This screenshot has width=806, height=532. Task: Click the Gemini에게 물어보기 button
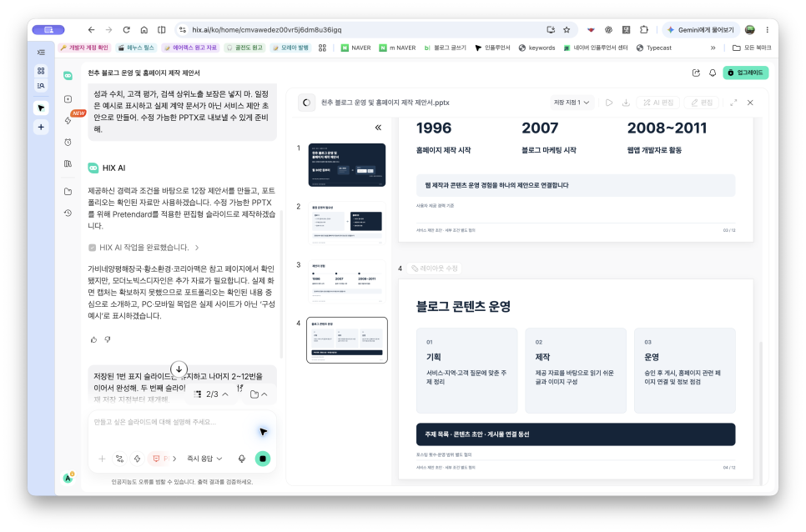coord(701,30)
